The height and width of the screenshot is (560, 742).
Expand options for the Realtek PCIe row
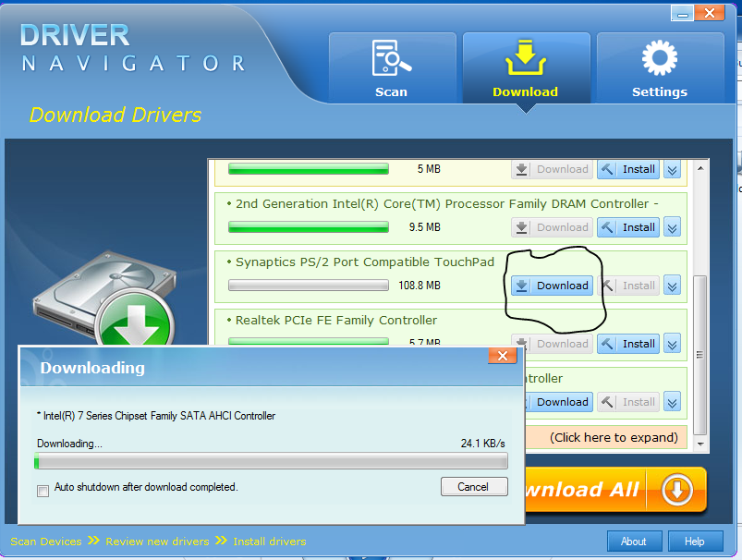point(672,344)
